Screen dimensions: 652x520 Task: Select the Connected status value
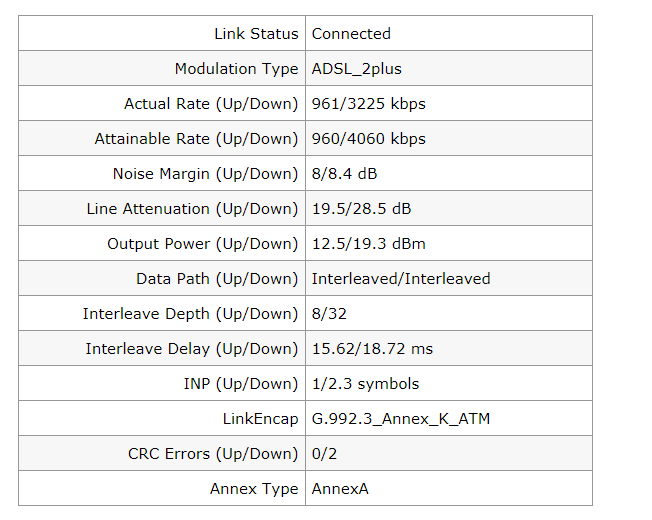(351, 34)
